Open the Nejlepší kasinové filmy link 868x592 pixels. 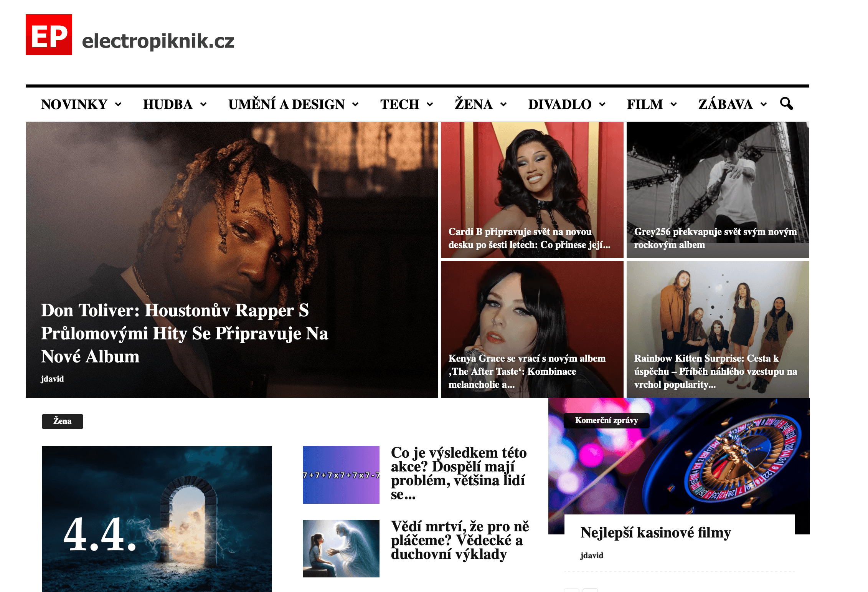(655, 532)
